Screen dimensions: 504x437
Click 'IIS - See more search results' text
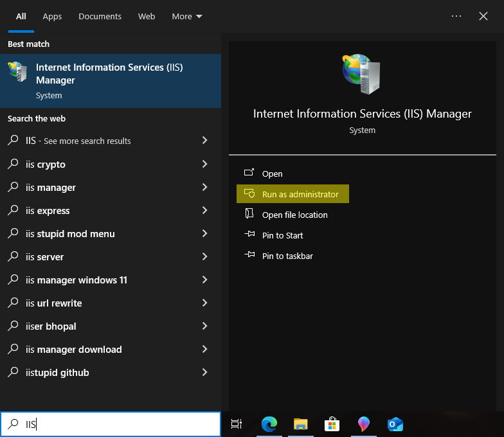[78, 141]
